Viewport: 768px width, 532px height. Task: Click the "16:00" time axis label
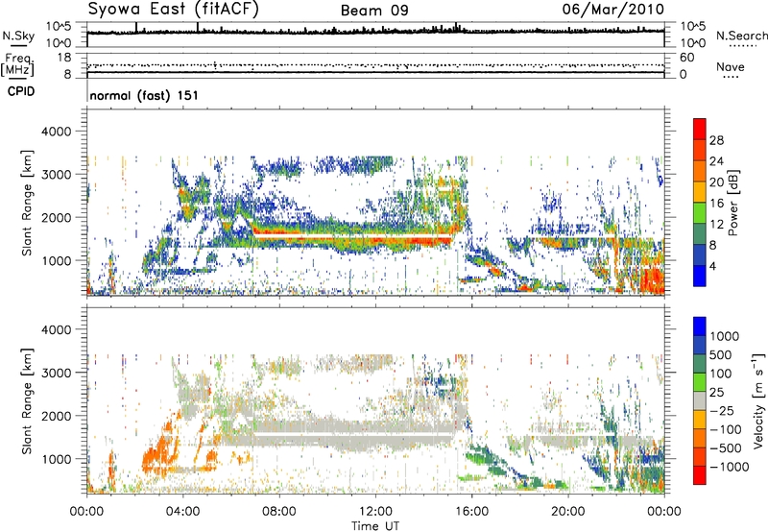472,512
